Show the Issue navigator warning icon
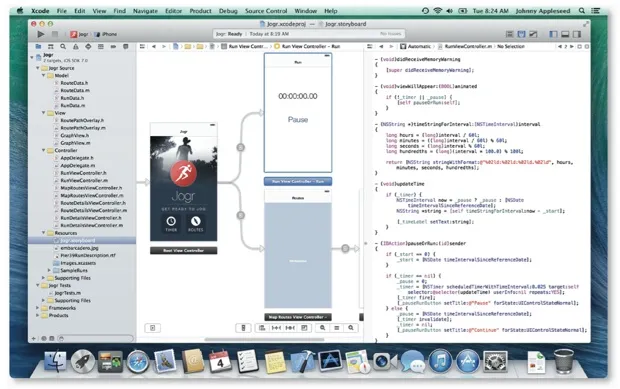This screenshot has width=620, height=389. [76, 47]
